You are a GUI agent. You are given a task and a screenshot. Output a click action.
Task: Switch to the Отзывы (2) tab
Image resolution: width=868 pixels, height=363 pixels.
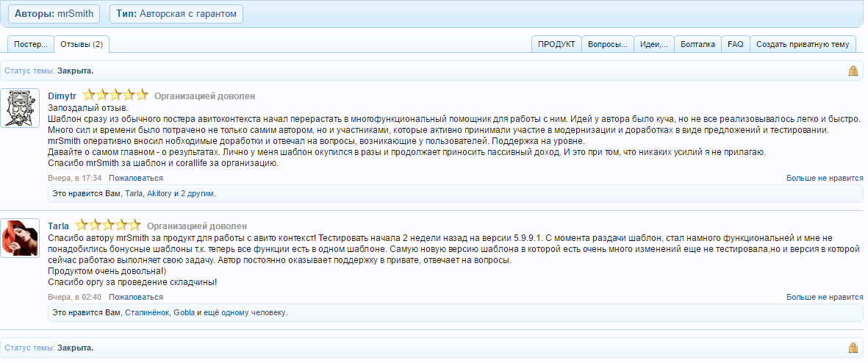pos(82,44)
